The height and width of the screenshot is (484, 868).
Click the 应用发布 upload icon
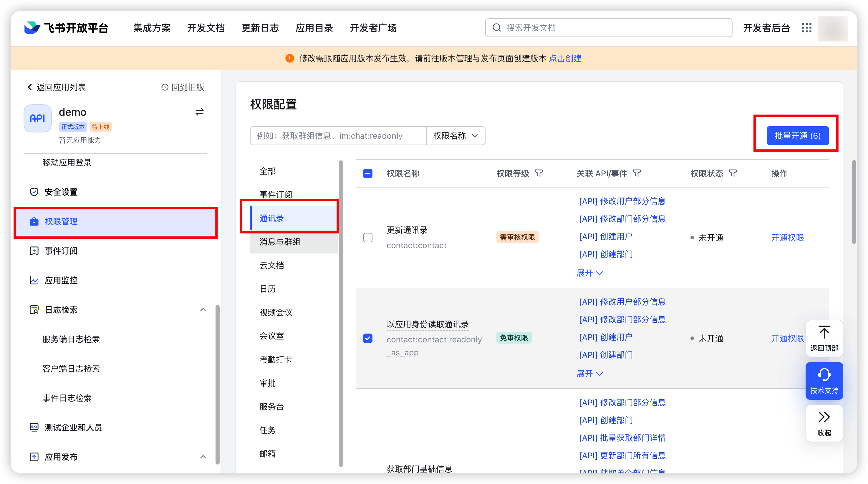[x=34, y=457]
